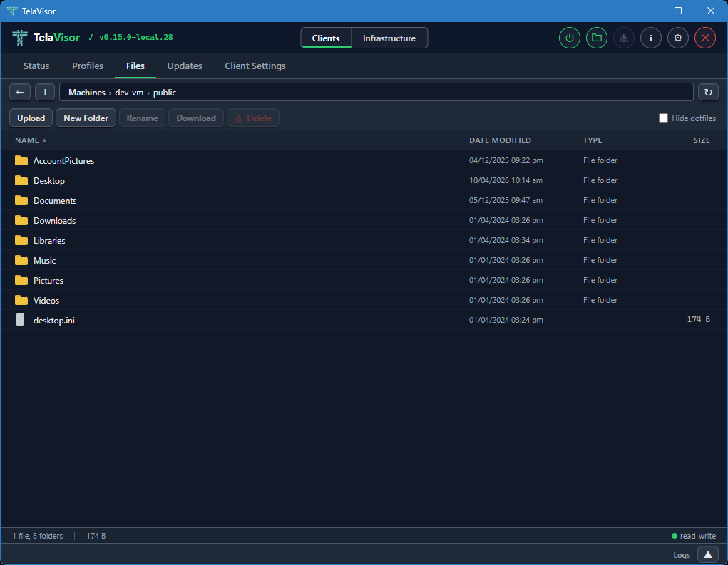This screenshot has width=728, height=565.
Task: Switch to the Infrastructure mode
Action: click(389, 38)
